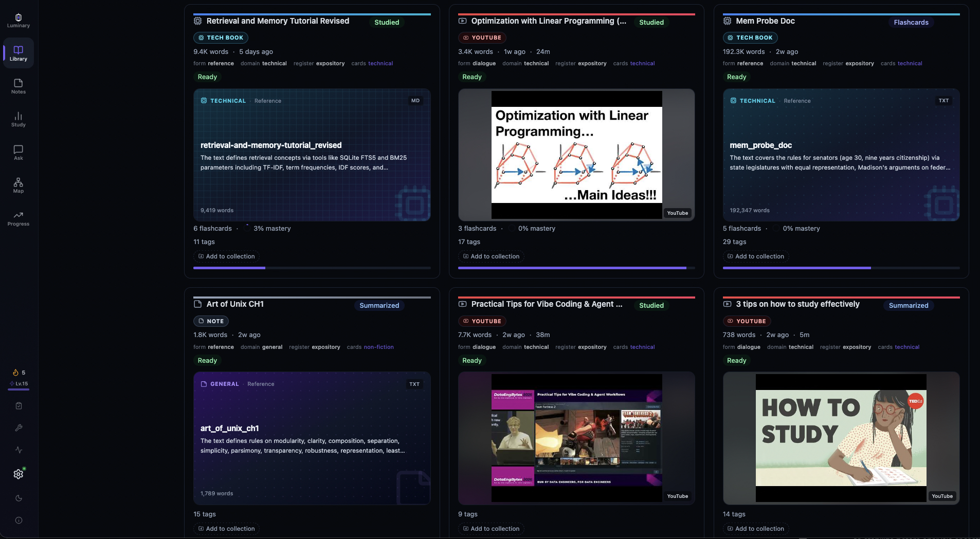Click the 6 flashcards count text
The image size is (980, 539).
coord(212,228)
